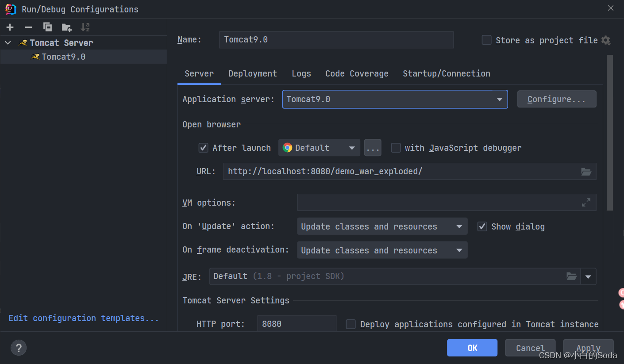The image size is (624, 364).
Task: Click the Configure... button
Action: [556, 99]
